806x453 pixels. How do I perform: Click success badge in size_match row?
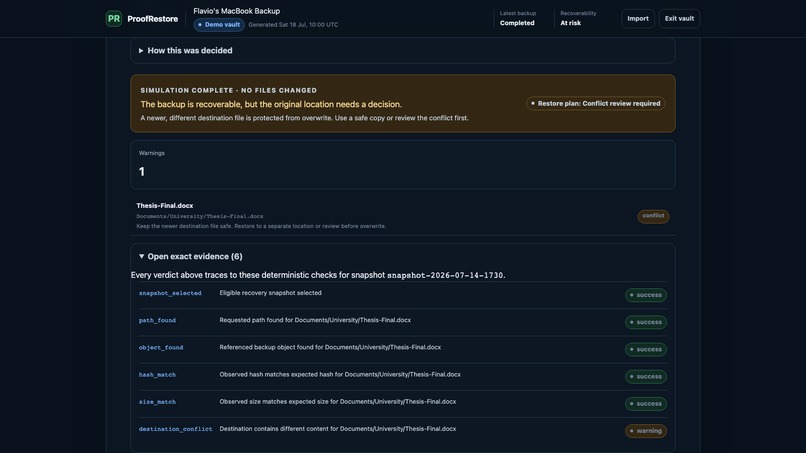[x=646, y=404]
